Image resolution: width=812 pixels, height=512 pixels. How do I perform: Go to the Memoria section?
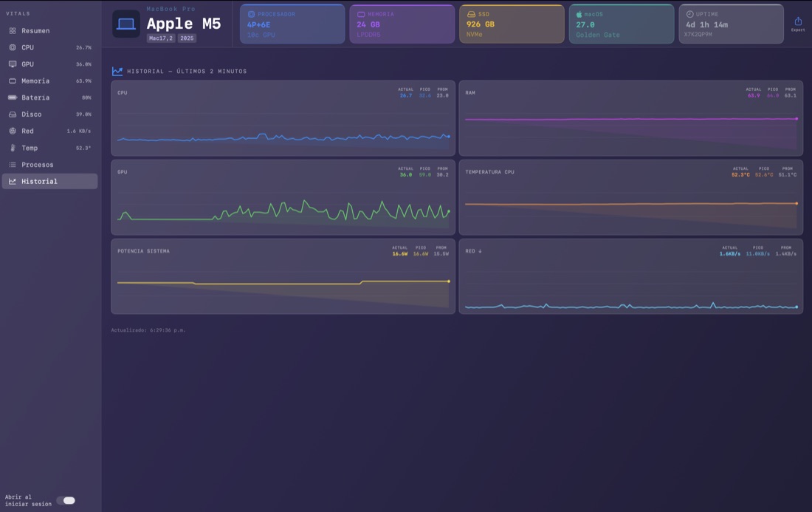[49, 81]
